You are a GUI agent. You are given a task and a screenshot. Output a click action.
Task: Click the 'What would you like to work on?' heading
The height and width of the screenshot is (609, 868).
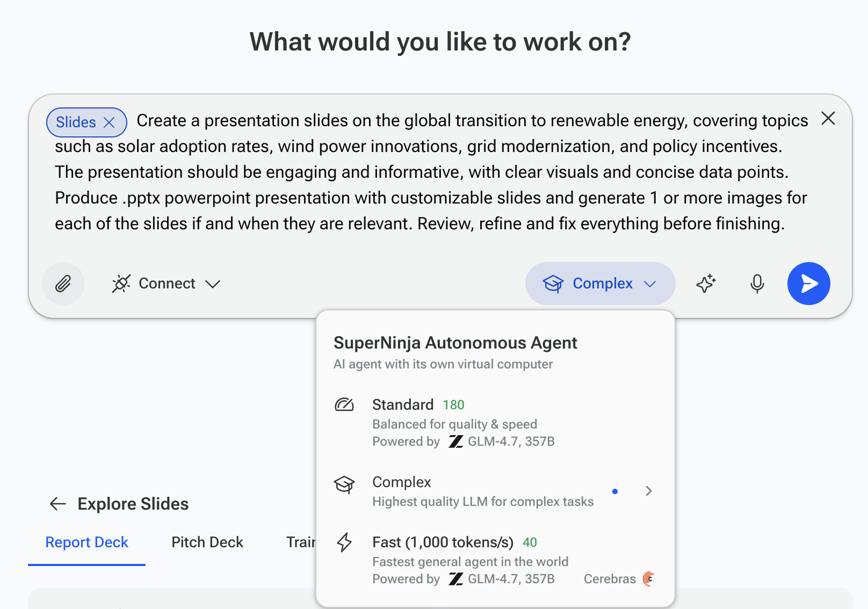click(440, 42)
